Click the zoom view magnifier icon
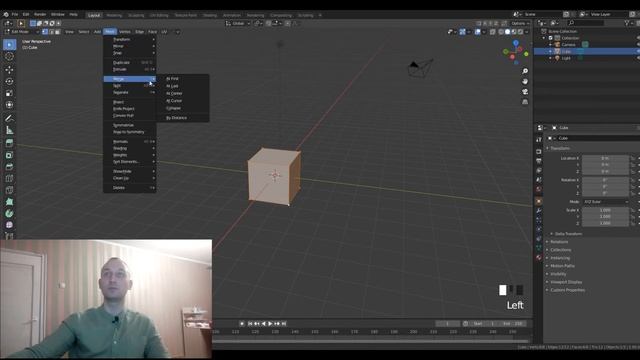Image resolution: width=640 pixels, height=360 pixels. pyautogui.click(x=525, y=71)
